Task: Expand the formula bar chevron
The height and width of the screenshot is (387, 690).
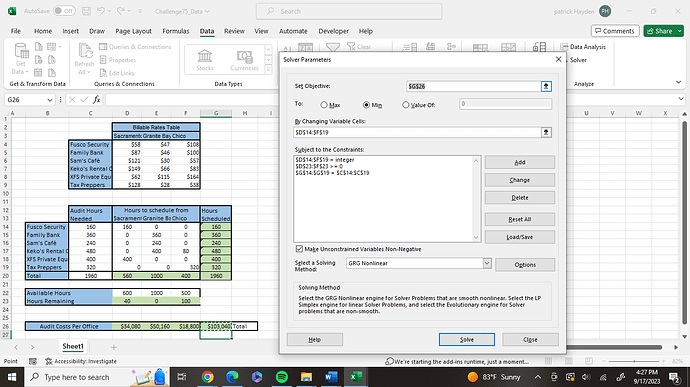Action: pyautogui.click(x=681, y=99)
